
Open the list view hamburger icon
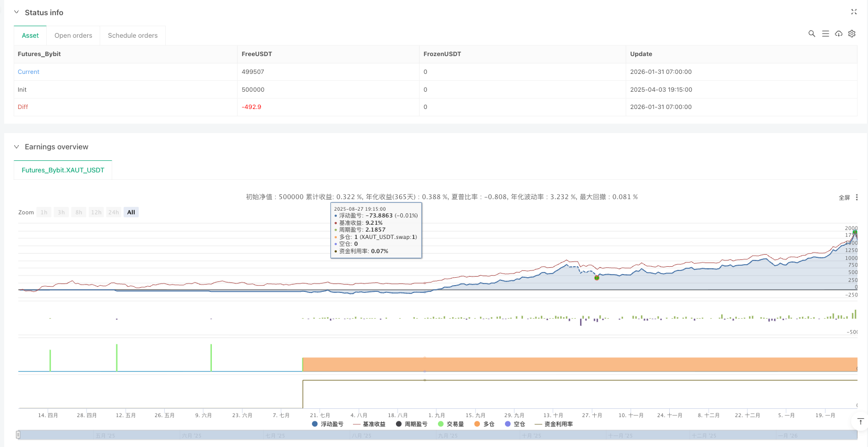coord(825,34)
